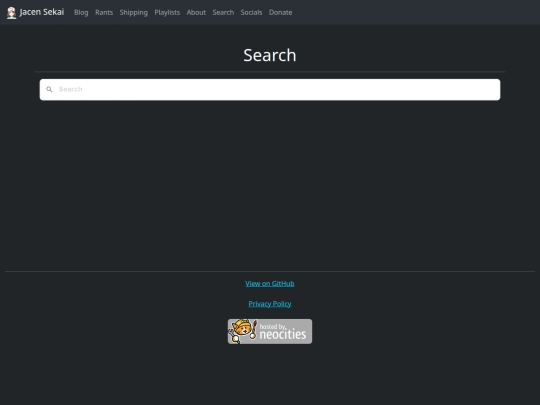
Task: Open the Blog menu item
Action: pos(81,12)
